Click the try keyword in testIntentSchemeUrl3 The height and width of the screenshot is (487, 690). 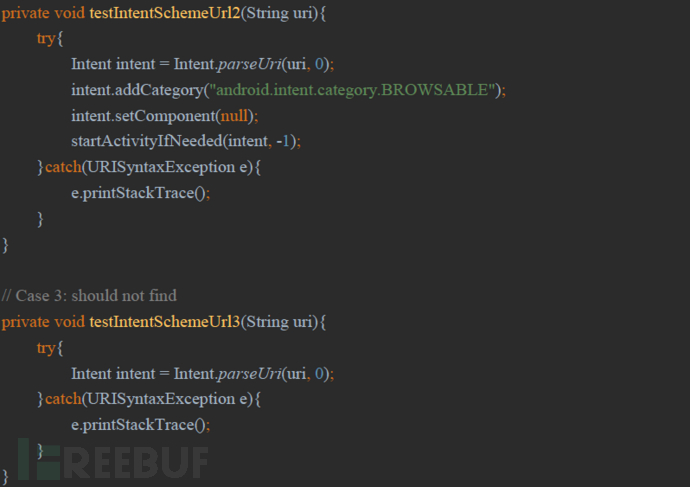(x=46, y=347)
